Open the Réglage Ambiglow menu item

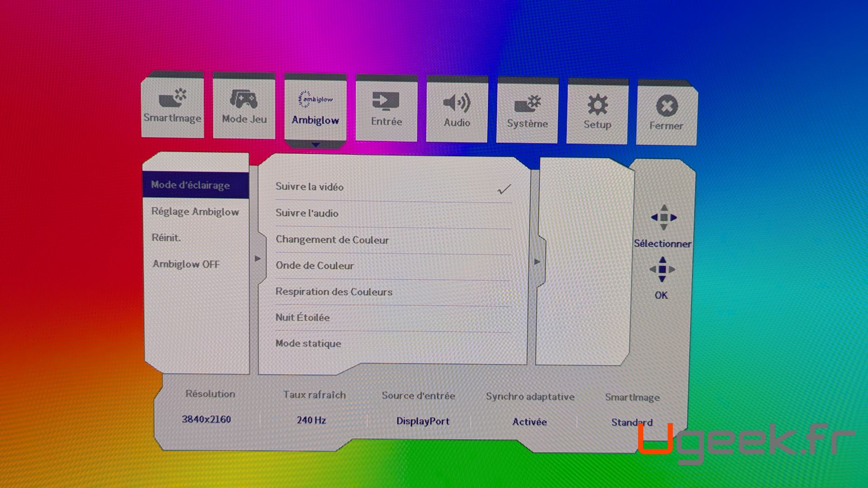(195, 211)
